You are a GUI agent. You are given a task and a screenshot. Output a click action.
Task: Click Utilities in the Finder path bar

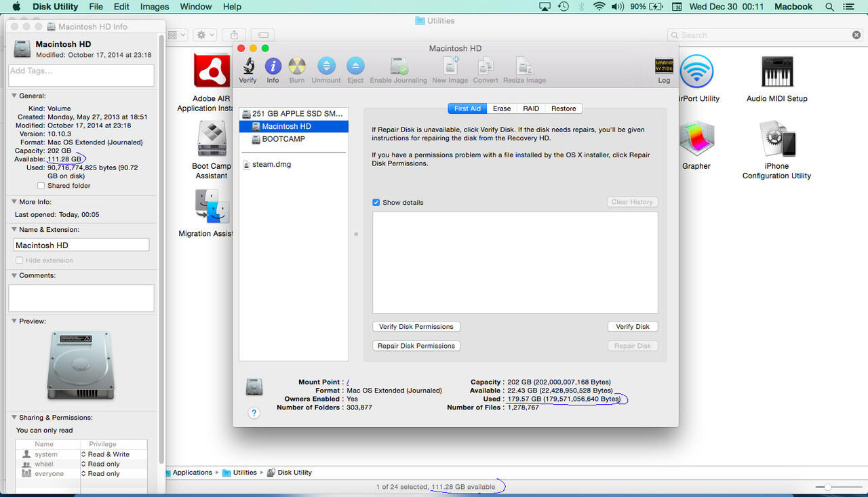(239, 473)
